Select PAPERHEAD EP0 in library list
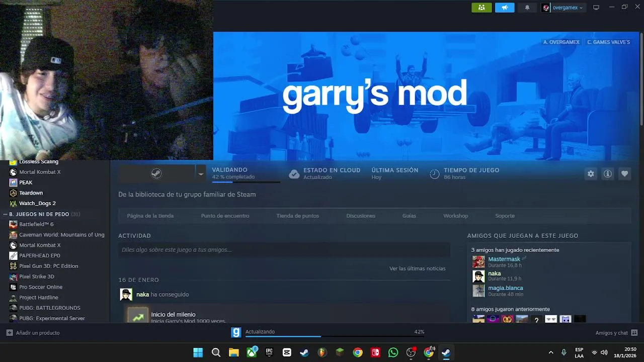 tap(39, 255)
